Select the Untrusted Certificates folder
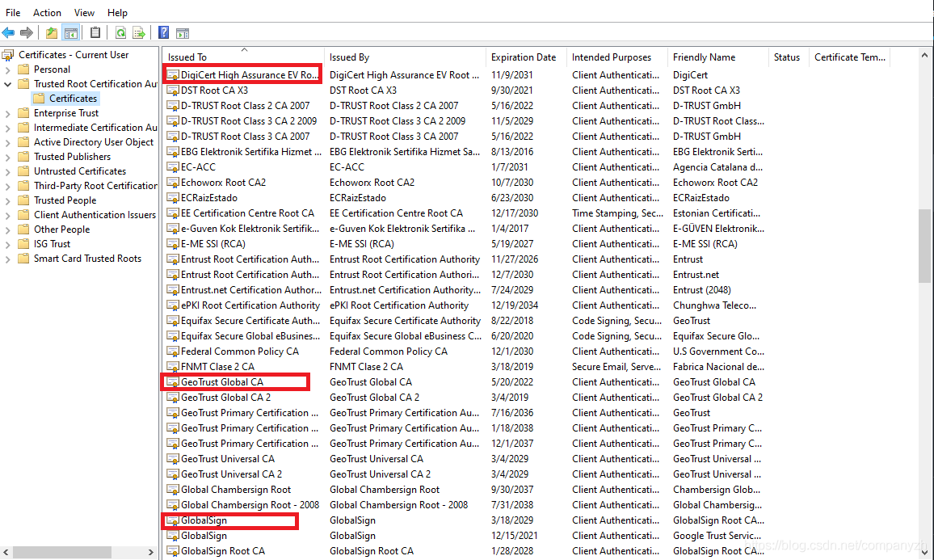Viewport: 934px width, 560px height. click(x=79, y=171)
